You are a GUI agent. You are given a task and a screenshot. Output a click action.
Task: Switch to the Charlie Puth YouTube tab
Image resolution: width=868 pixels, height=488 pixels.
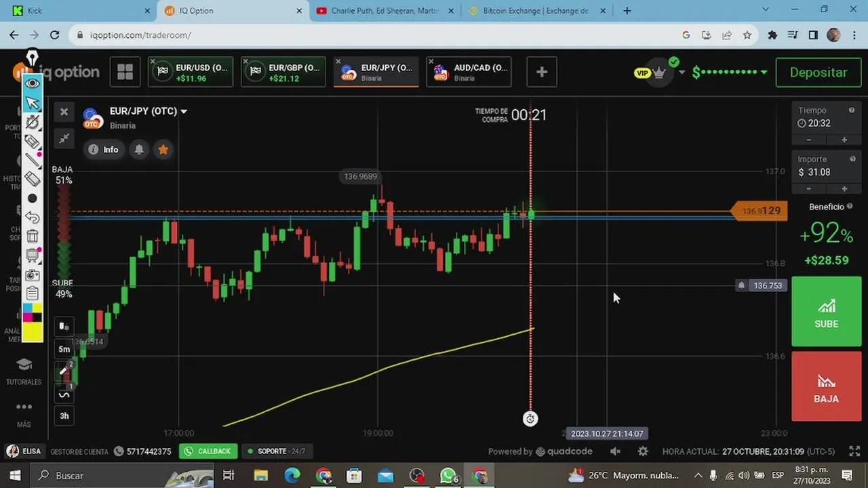click(385, 11)
